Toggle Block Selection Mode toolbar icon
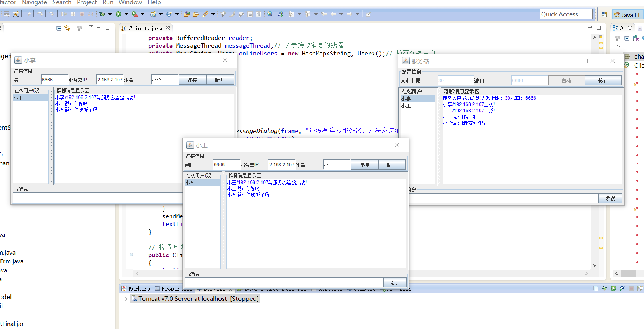This screenshot has height=329, width=644. (x=250, y=14)
